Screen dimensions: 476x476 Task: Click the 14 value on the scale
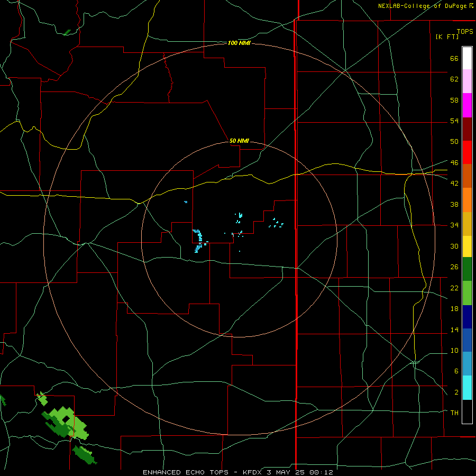pos(454,329)
